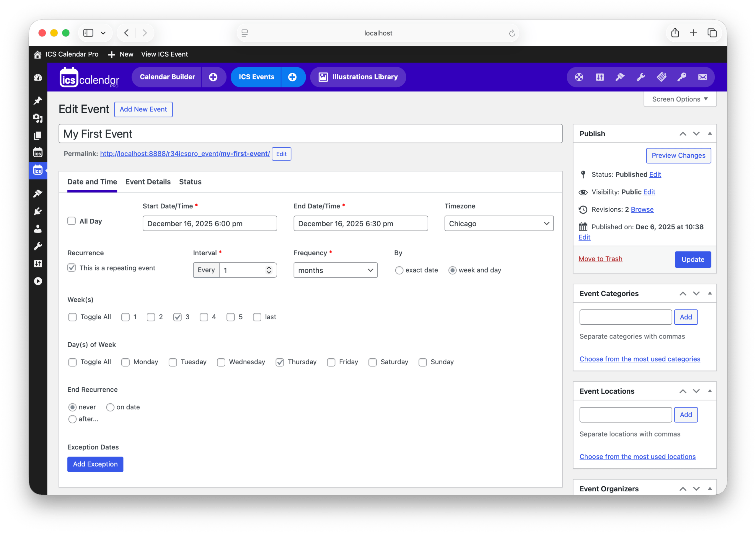Click Safari share icon in toolbar
Screen dimensions: 756x533
pos(675,33)
